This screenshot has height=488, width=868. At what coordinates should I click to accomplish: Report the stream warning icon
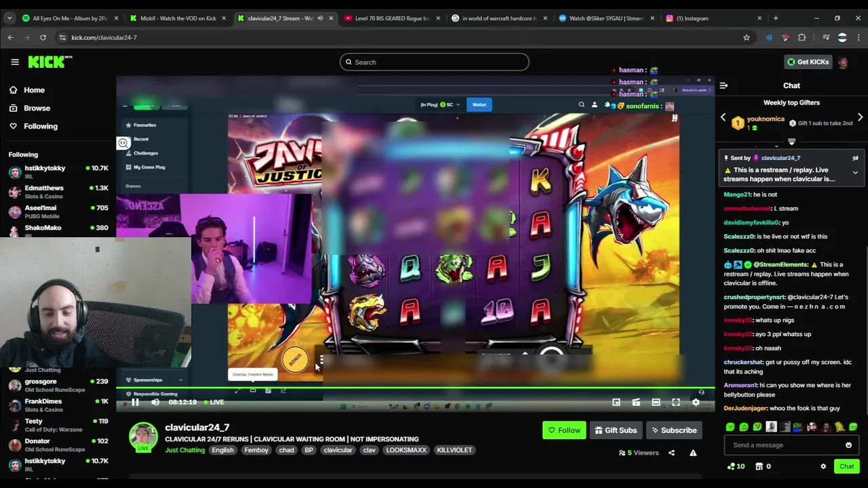pyautogui.click(x=693, y=453)
